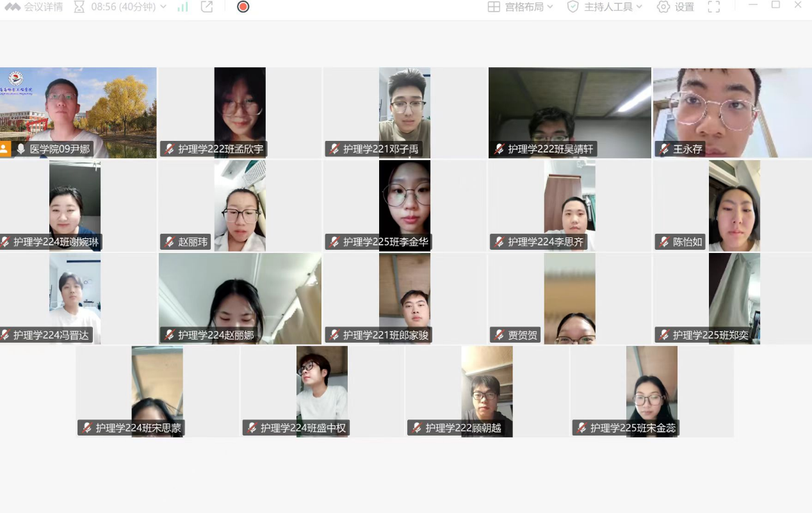Open 设置 settings from the top bar

click(x=676, y=7)
